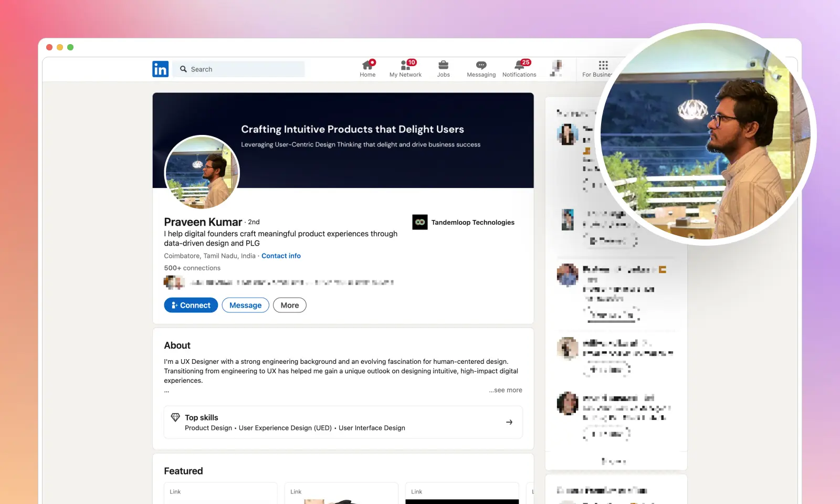Open Messaging in the navigation bar

(481, 69)
